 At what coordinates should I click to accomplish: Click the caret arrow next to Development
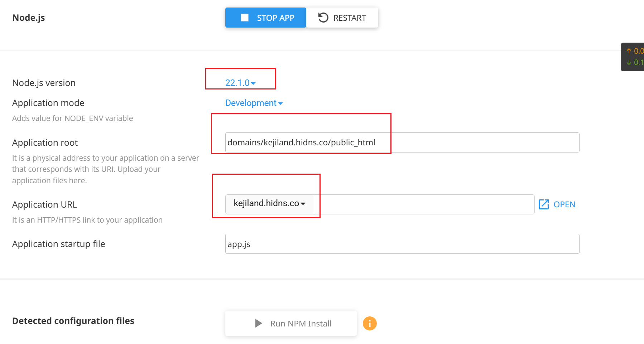click(x=280, y=103)
